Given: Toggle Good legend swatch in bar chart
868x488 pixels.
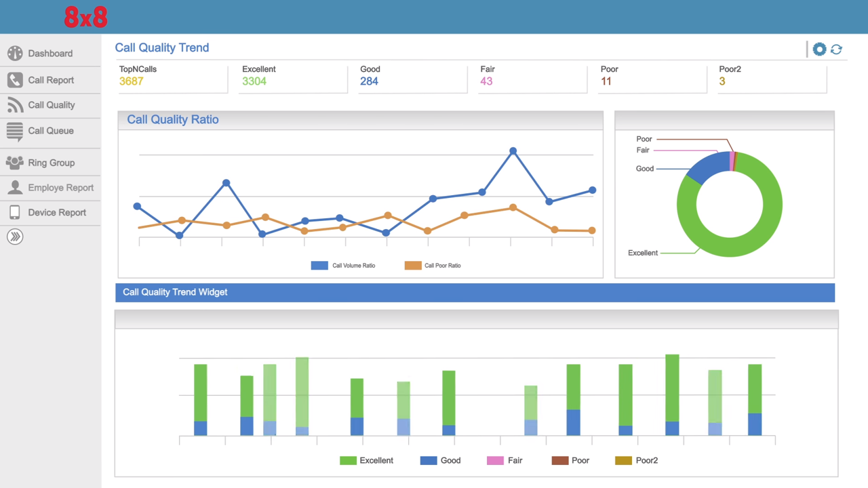Looking at the screenshot, I should pyautogui.click(x=429, y=461).
